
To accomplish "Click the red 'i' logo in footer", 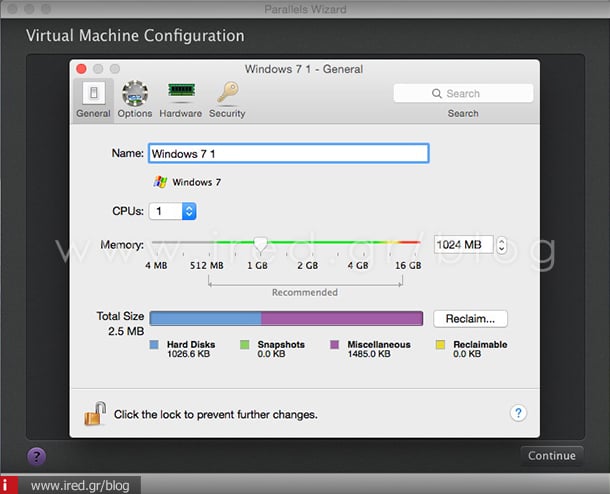I will (x=9, y=485).
